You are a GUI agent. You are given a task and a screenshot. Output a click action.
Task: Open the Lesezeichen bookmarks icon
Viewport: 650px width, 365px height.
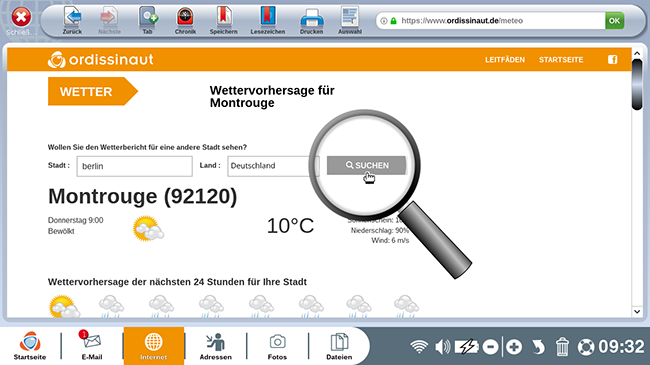pyautogui.click(x=268, y=17)
